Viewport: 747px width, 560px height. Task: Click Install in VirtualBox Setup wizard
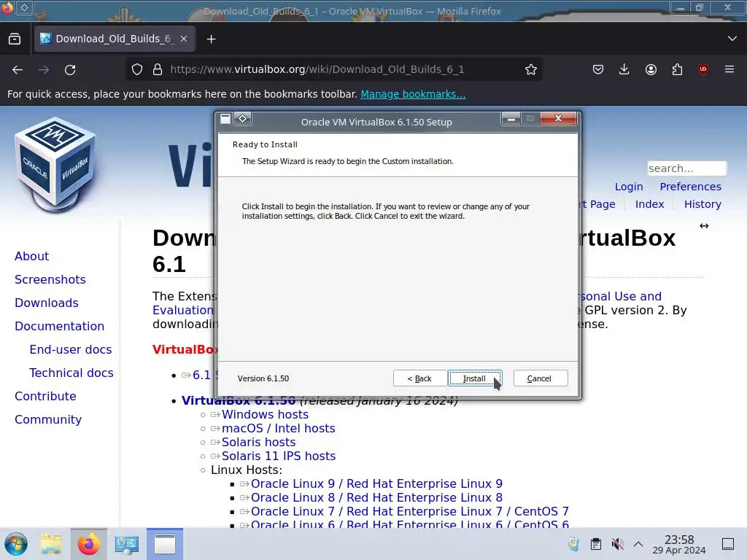click(x=474, y=378)
